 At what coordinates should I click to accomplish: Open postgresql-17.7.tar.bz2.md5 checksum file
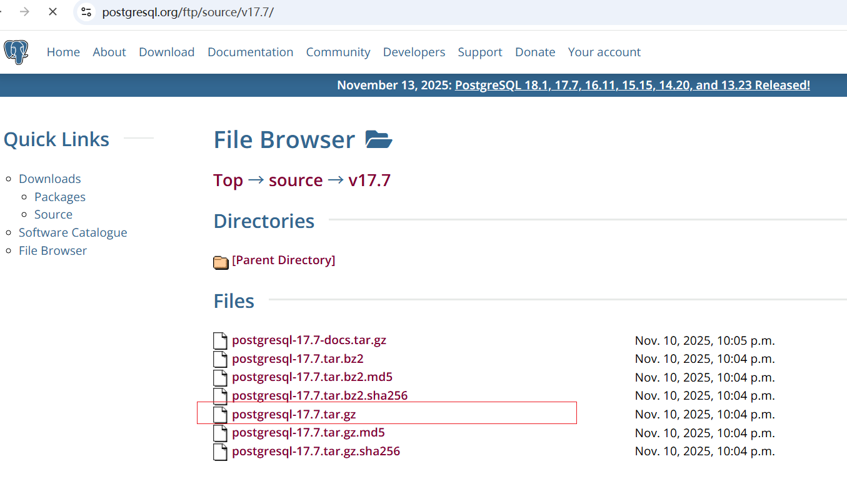[x=312, y=377]
